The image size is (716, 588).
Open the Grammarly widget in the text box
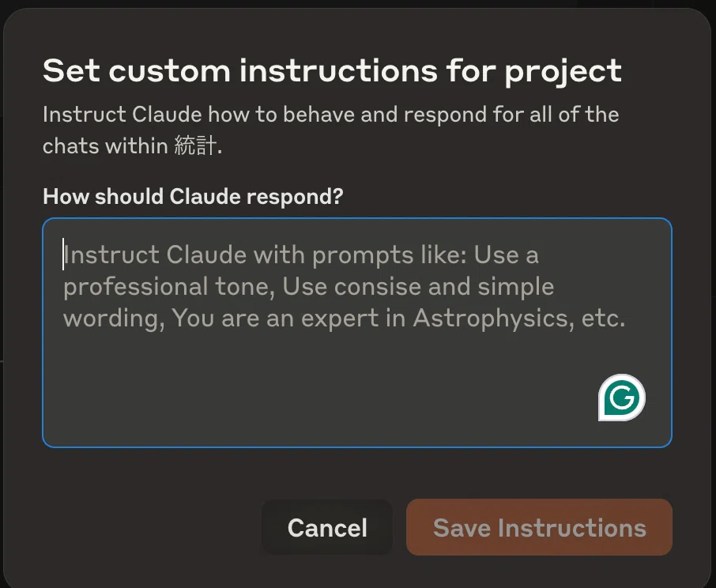coord(621,398)
